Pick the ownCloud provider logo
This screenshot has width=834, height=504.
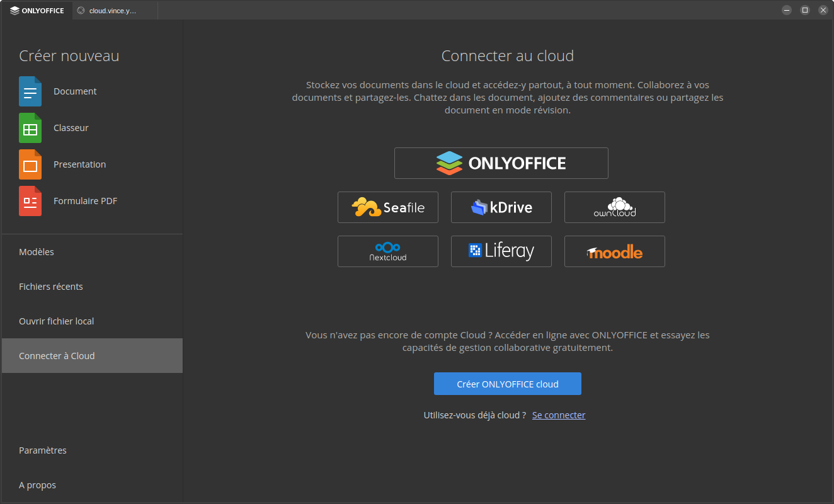point(614,207)
